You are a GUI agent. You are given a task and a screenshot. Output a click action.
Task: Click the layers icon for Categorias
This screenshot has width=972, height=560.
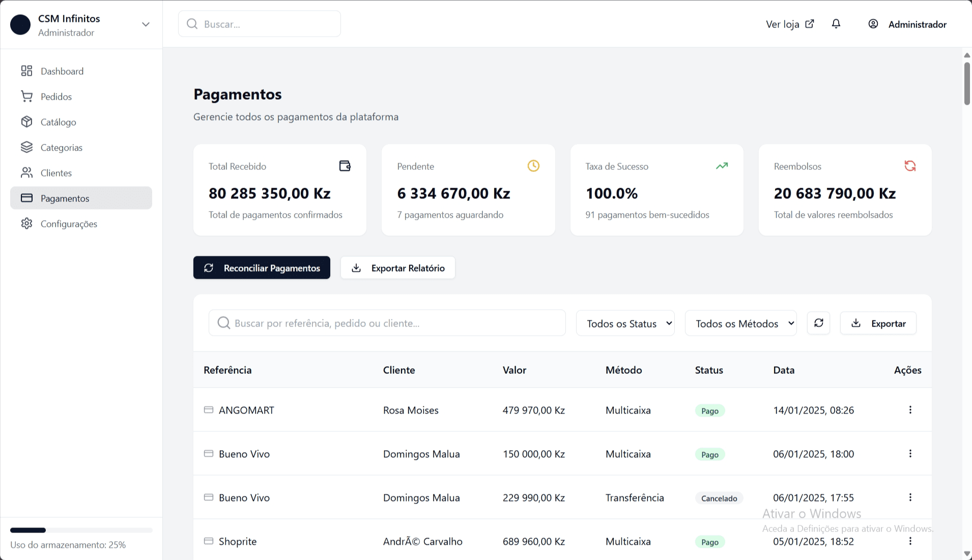(x=26, y=147)
